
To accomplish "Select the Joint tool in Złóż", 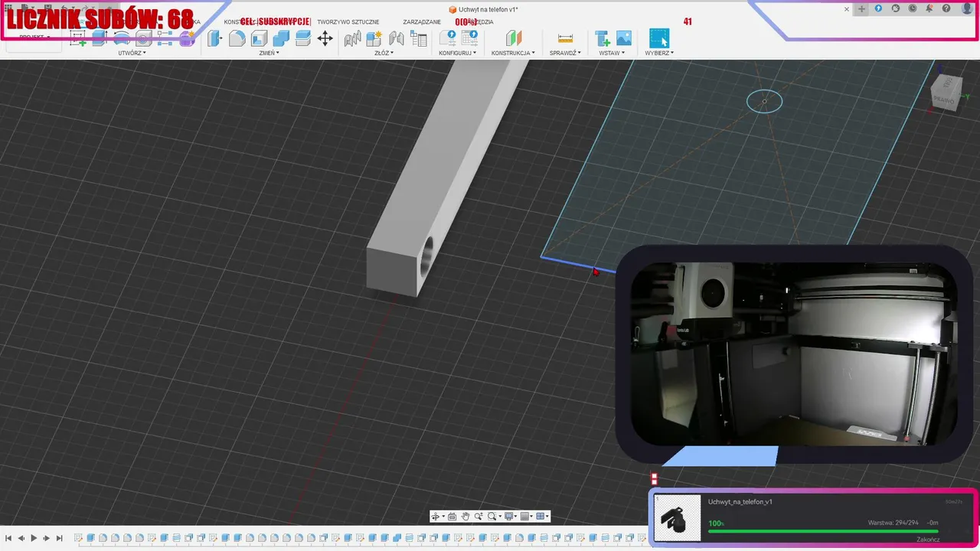I will point(397,38).
